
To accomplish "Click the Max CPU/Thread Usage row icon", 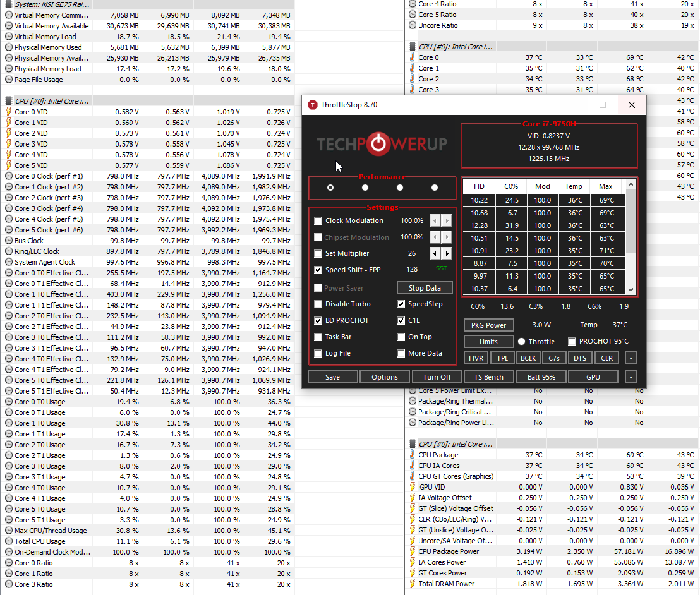I will pos(8,531).
